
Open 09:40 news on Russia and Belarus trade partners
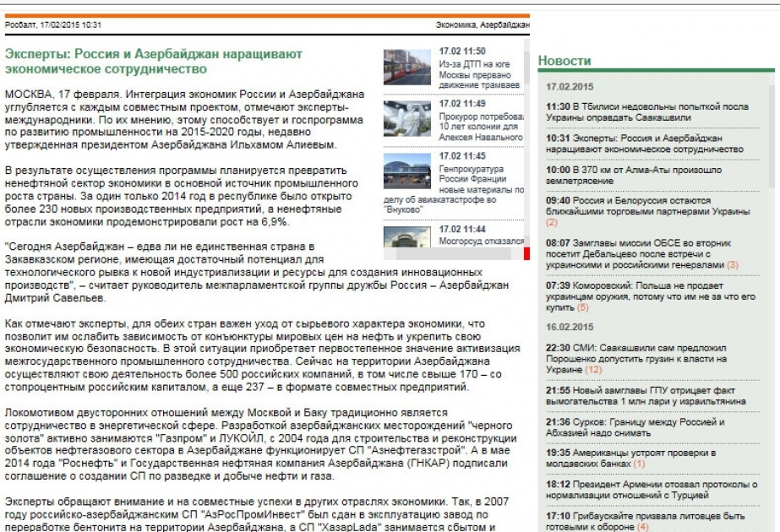click(x=647, y=206)
